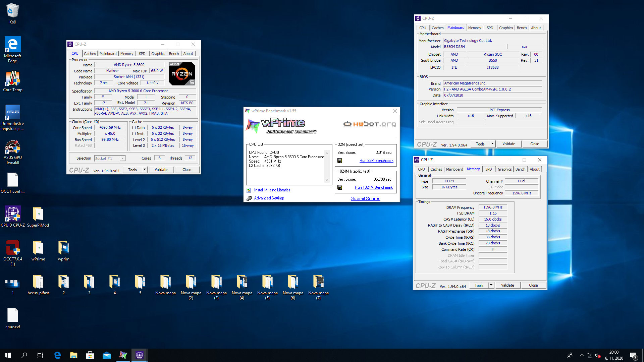Viewport: 644px width, 362px height.
Task: Switch to Caches tab in CPU window
Action: [90, 54]
